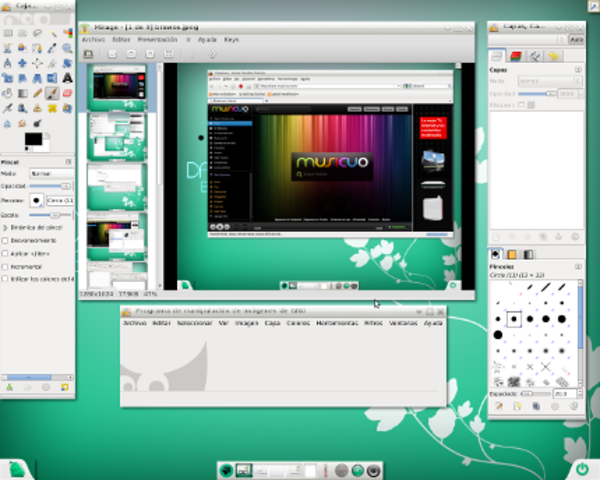Open the Modo dropdown in Capas panel
The image size is (600, 480).
point(550,81)
